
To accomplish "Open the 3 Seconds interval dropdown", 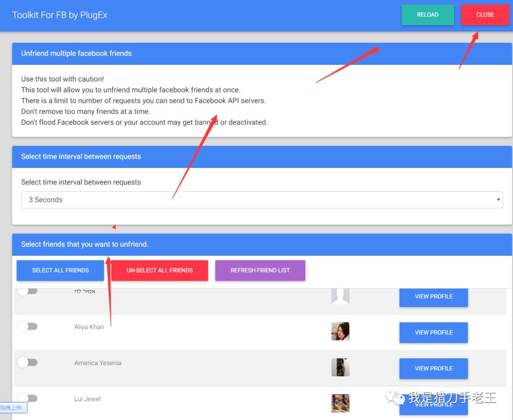I will [262, 200].
